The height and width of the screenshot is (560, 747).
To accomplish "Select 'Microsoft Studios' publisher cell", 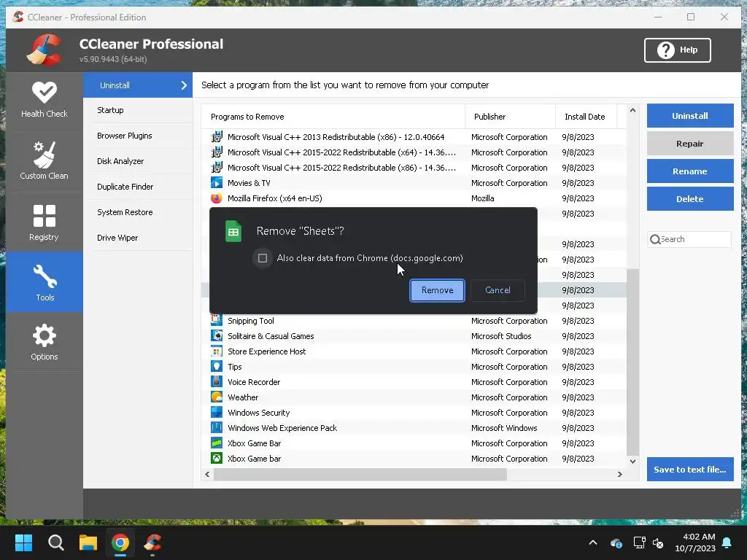I will pos(501,336).
